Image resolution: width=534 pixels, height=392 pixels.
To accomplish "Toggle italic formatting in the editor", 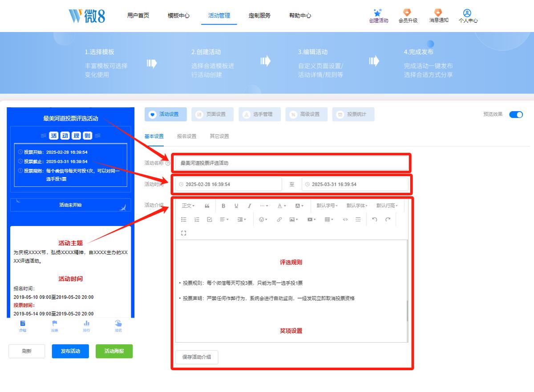I will pyautogui.click(x=249, y=206).
